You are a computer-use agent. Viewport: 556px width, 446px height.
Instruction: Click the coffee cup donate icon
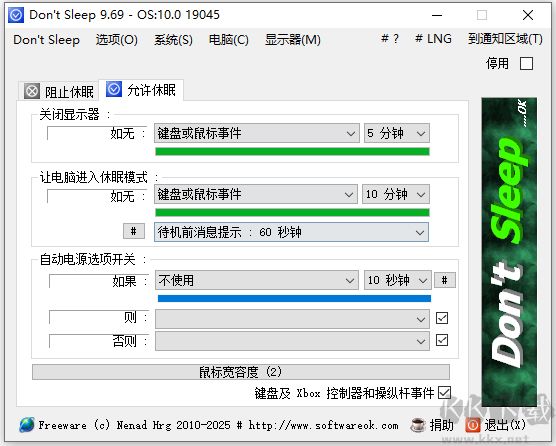417,425
